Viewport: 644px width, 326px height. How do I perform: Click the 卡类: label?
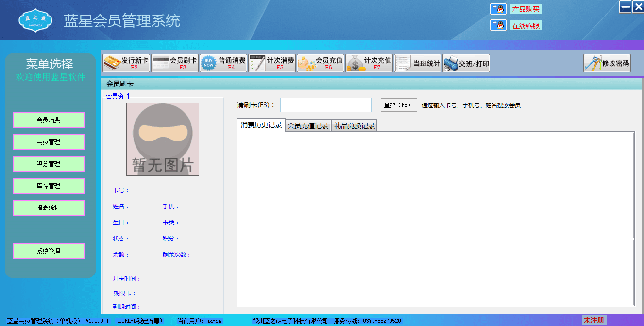(171, 223)
